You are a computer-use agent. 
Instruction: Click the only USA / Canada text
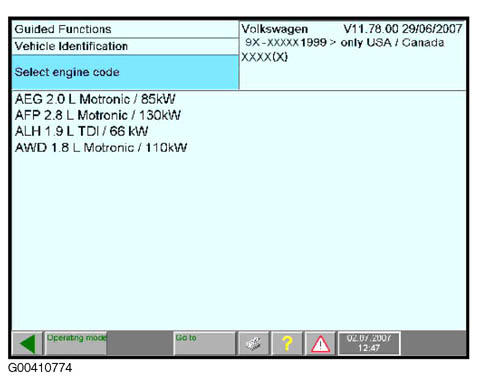coord(392,43)
